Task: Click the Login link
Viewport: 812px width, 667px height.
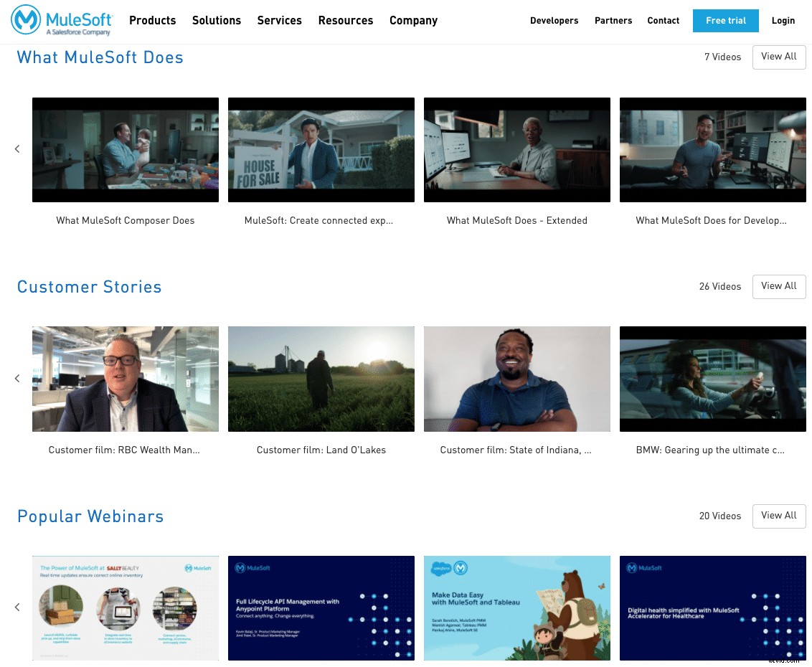Action: click(783, 21)
